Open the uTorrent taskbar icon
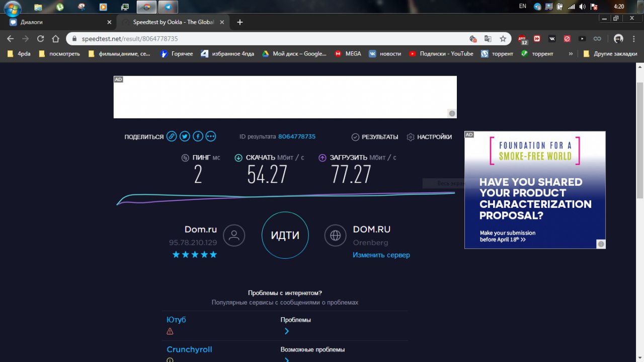Viewport: 644px width, 362px height. pos(60,7)
